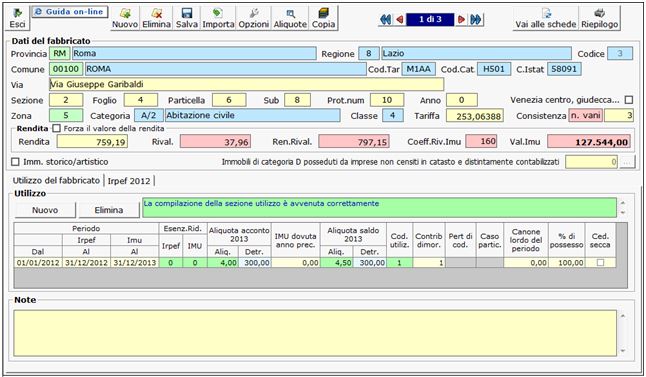Click the C.Istat field 58091
Screen dimensions: 646x377
click(564, 69)
